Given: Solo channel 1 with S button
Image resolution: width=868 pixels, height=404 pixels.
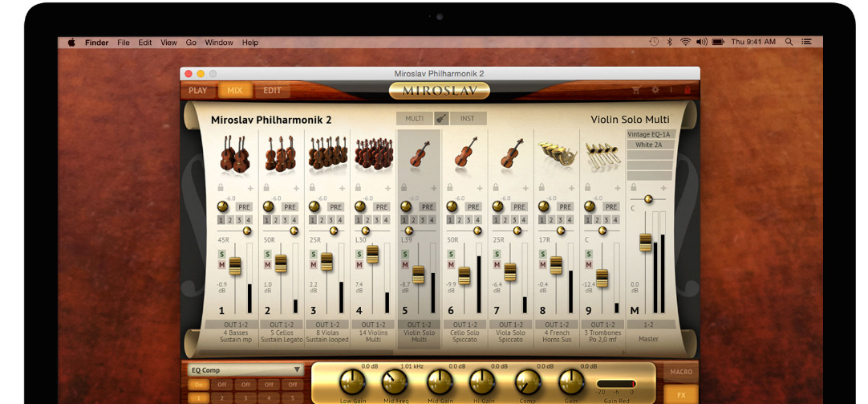Looking at the screenshot, I should point(221,255).
